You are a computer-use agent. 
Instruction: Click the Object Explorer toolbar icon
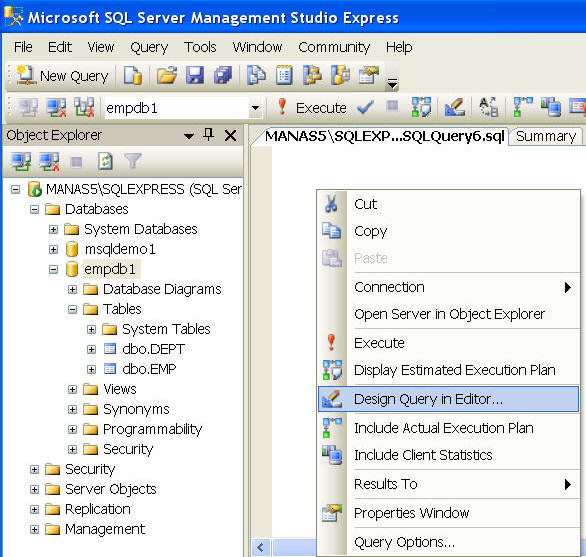[312, 76]
